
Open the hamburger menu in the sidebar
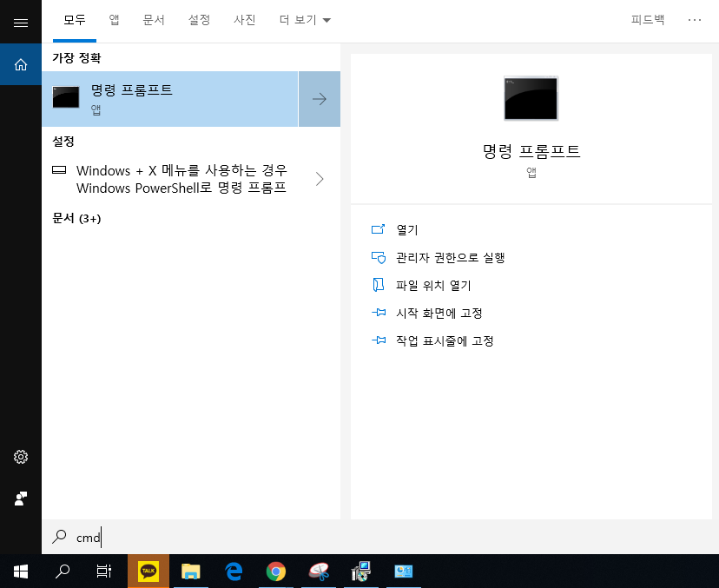coord(21,23)
